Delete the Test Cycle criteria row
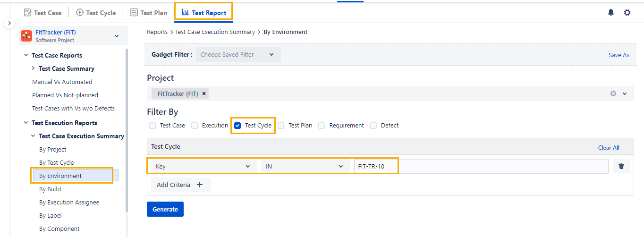The image size is (644, 237). (621, 166)
